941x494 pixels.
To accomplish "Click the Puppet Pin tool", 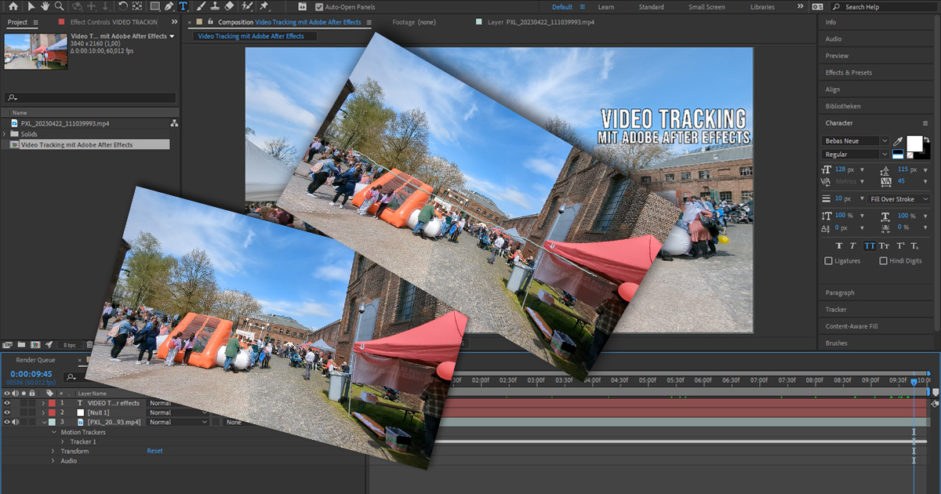I will 264,6.
